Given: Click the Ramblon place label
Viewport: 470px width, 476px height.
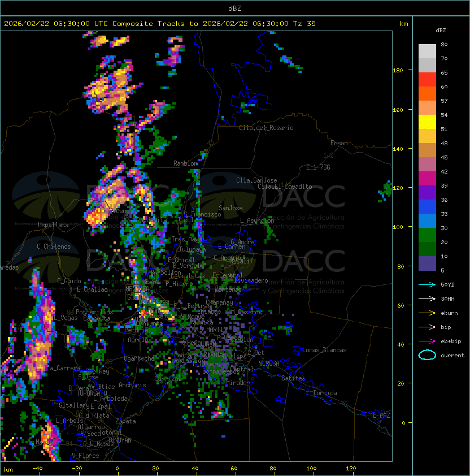Looking at the screenshot, I should (x=186, y=163).
